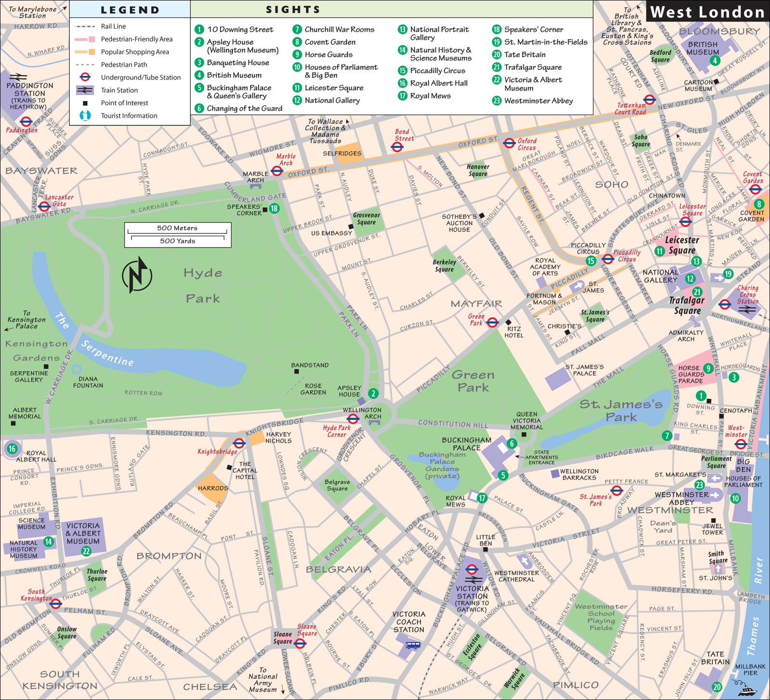Click map marker 15 at Piccadilly Circus

click(591, 261)
